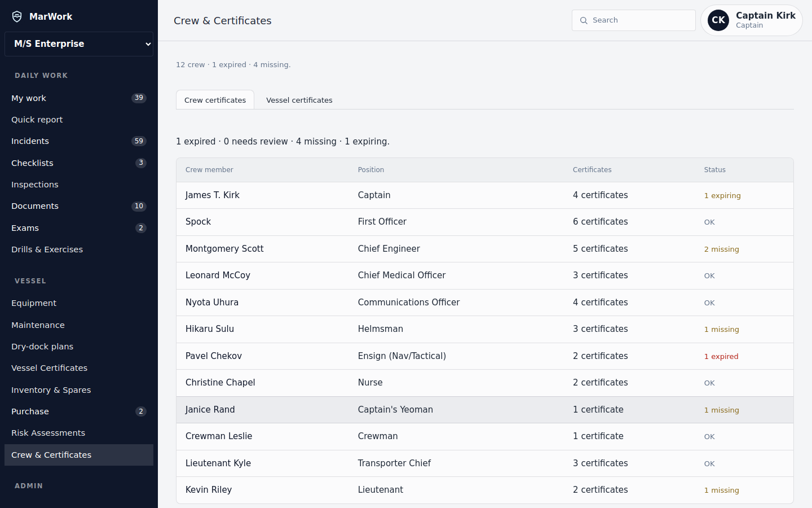Select Crew & Certificates sidebar item

[x=79, y=455]
